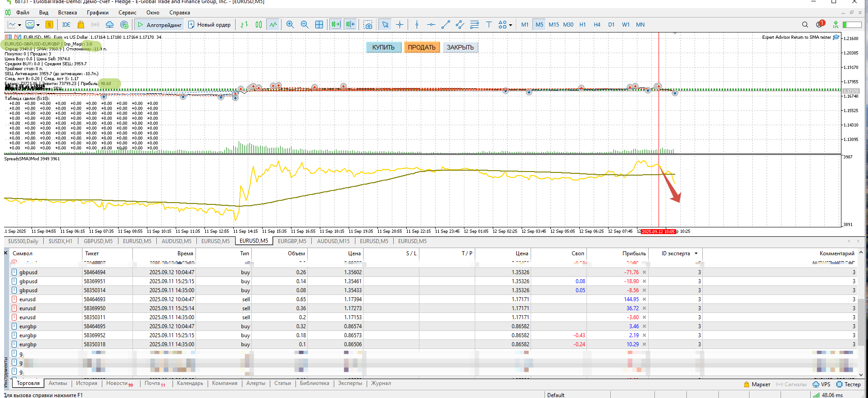868x398 pixels.
Task: Switch chart to bar chart style
Action: coord(244,25)
